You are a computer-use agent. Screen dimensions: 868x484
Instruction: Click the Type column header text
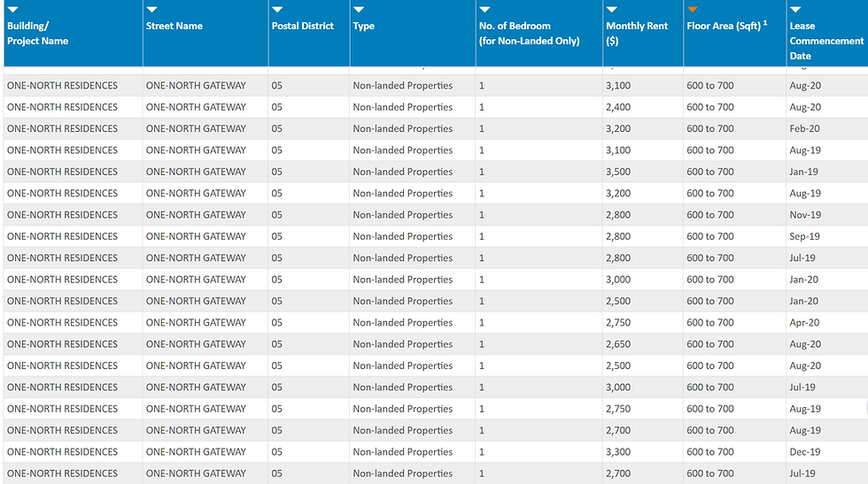pyautogui.click(x=364, y=26)
